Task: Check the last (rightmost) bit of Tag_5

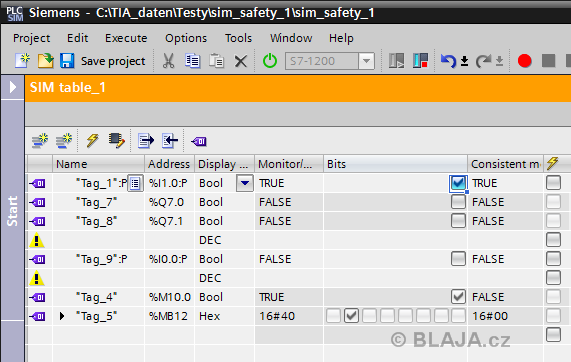Action: point(458,316)
